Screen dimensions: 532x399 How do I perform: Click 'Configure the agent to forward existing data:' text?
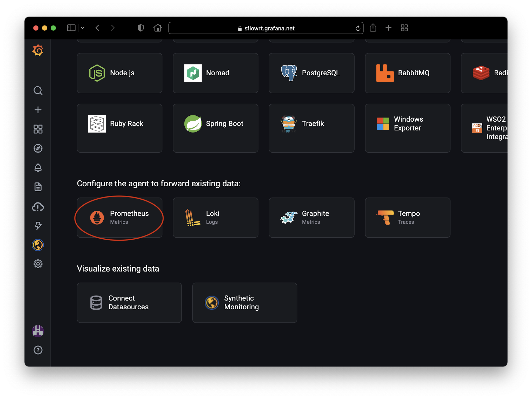click(159, 184)
